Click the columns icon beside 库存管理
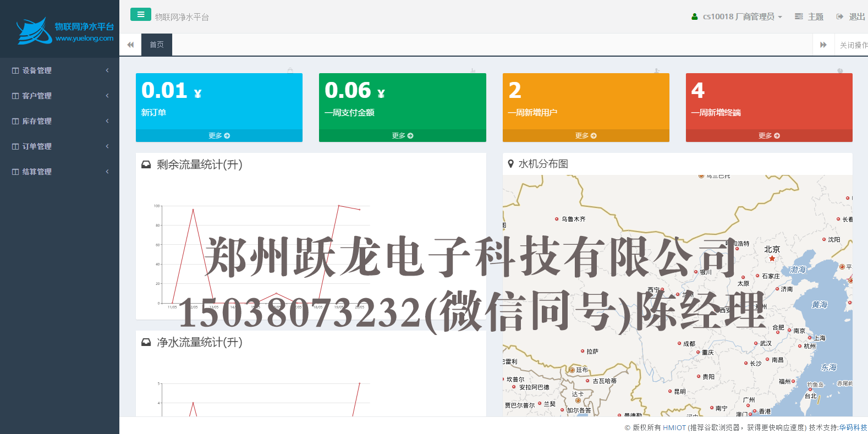The height and width of the screenshot is (434, 868). (15, 121)
